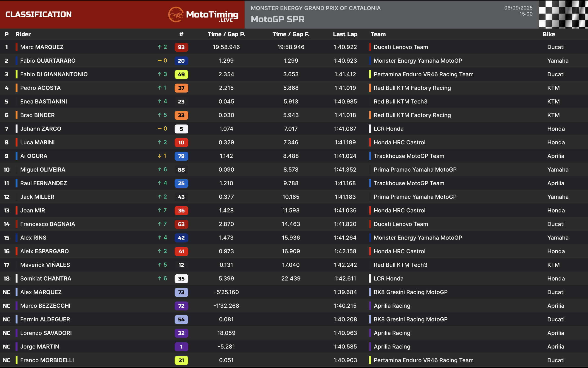
Task: Select rider name Enea BASTIANINI
Action: [x=43, y=101]
